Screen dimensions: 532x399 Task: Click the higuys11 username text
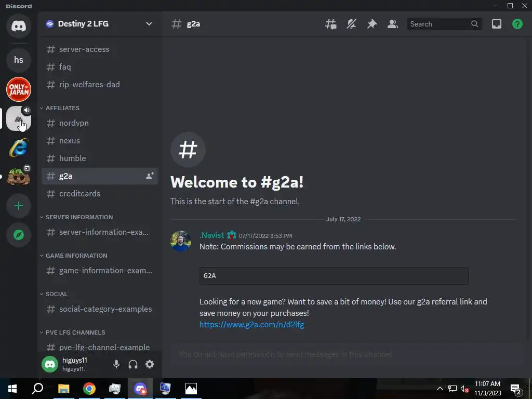[75, 361]
